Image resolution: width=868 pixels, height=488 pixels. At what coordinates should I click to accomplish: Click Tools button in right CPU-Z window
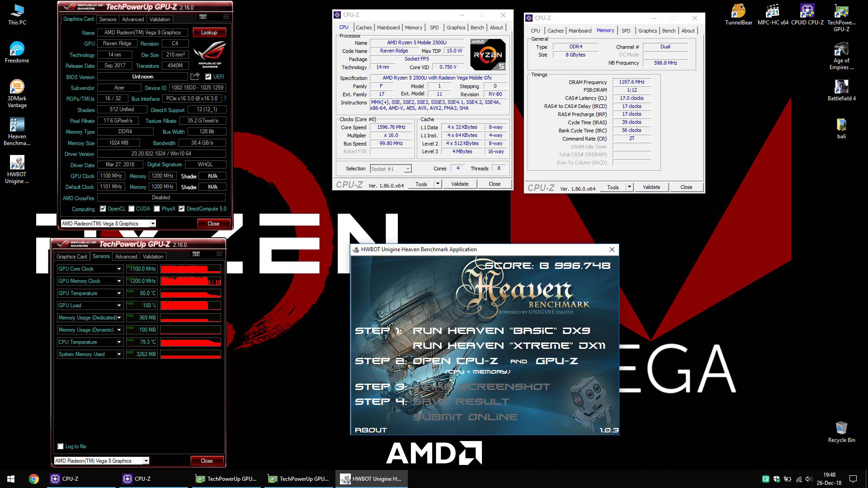tap(613, 187)
